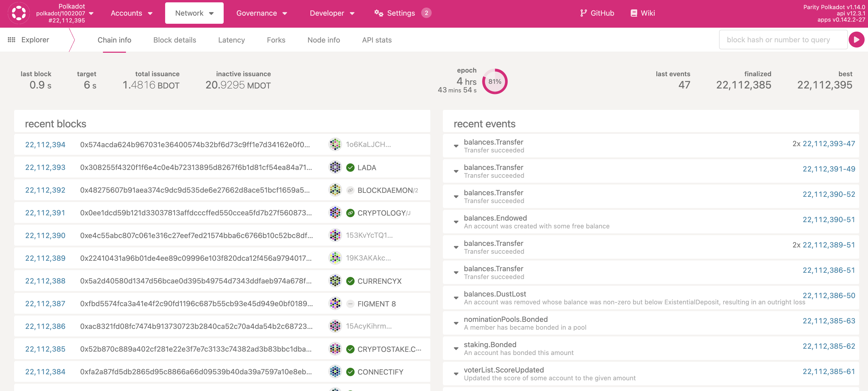Switch to the Forks tab

click(x=276, y=40)
